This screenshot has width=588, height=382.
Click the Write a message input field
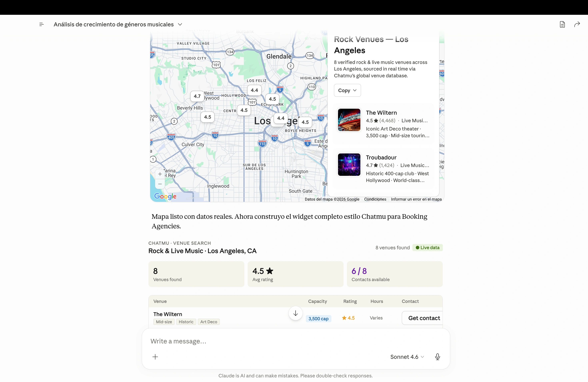[295, 341]
